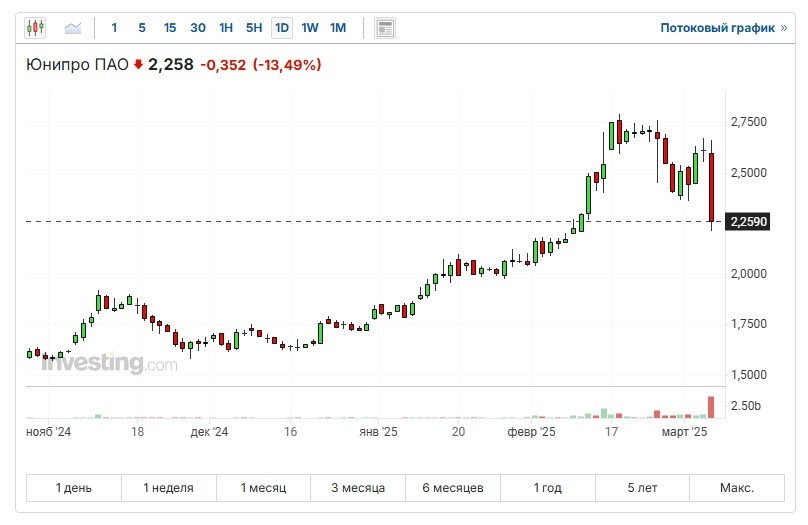This screenshot has height=525, width=808.
Task: Click the 2,0000 axis label
Action: point(749,274)
